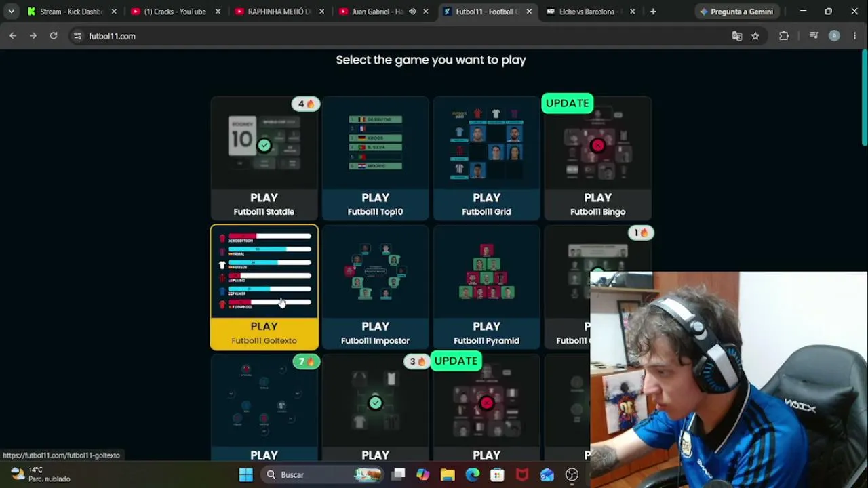Open site information icon in address bar
This screenshot has height=488, width=868.
(x=77, y=36)
